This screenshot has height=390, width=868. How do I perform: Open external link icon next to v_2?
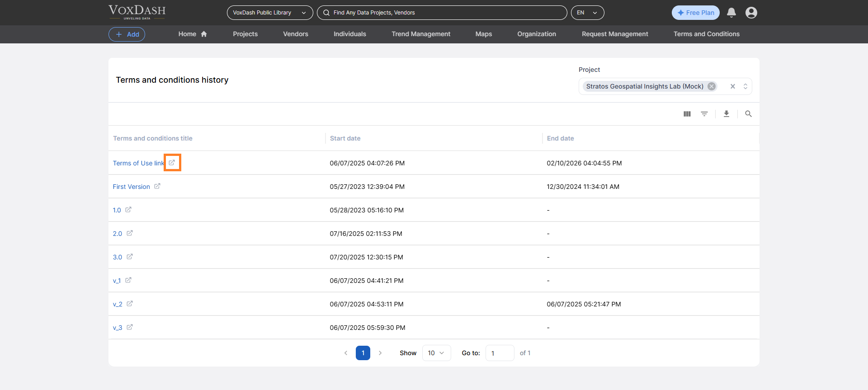(130, 304)
